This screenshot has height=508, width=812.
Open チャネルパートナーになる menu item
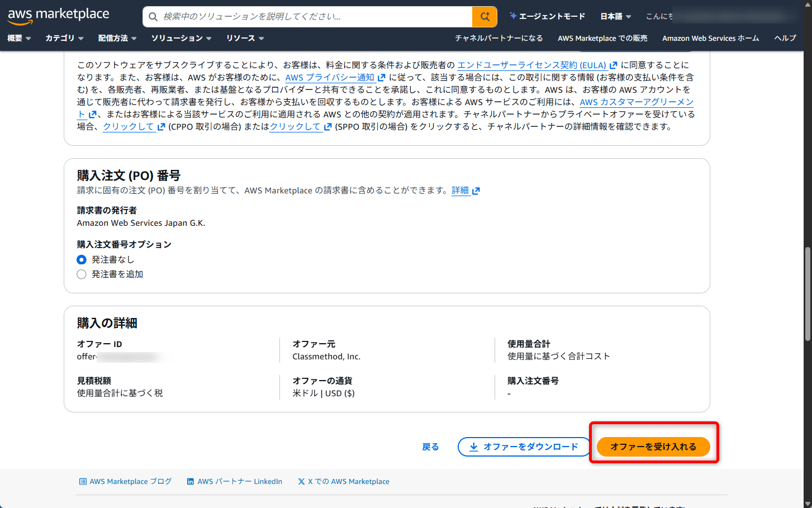[x=498, y=38]
